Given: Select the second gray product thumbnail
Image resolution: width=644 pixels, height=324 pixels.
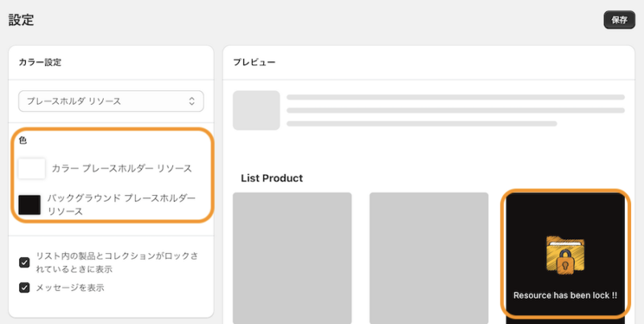Looking at the screenshot, I should pyautogui.click(x=429, y=258).
